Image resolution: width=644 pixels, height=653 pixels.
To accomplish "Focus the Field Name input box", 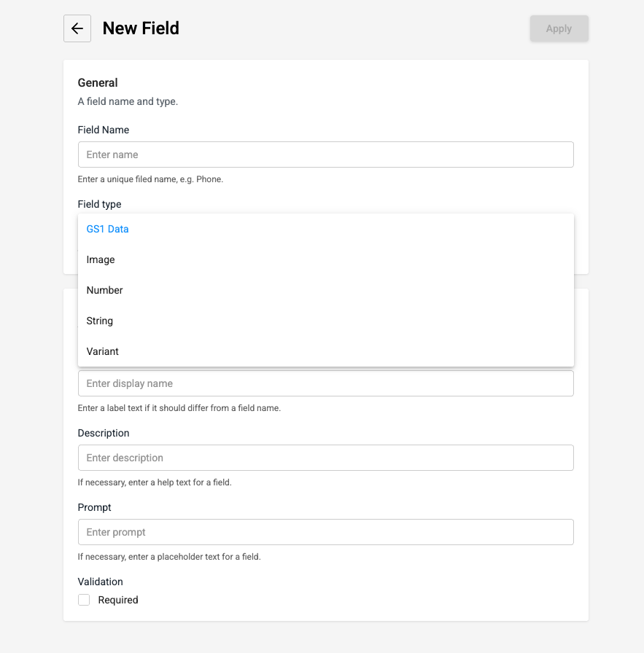I will click(325, 155).
